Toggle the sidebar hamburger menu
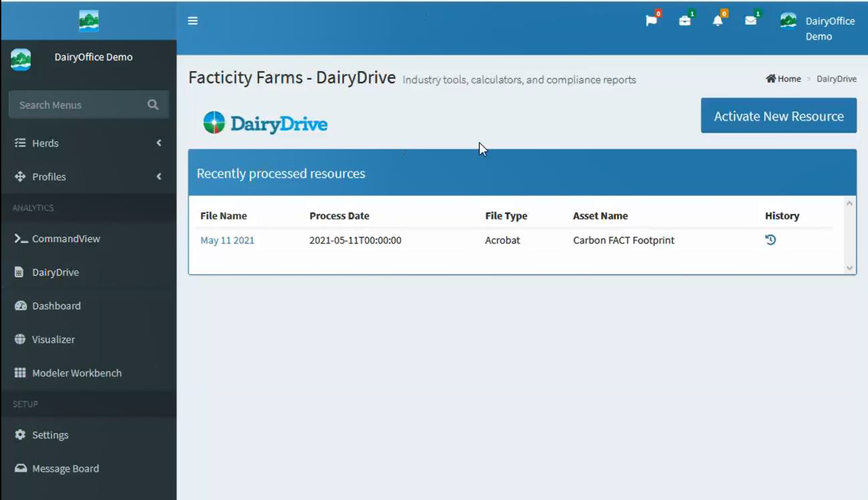This screenshot has width=868, height=500. [192, 21]
